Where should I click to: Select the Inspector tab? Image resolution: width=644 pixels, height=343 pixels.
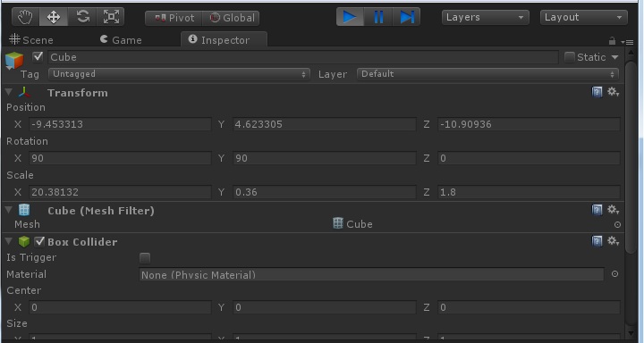pyautogui.click(x=224, y=39)
